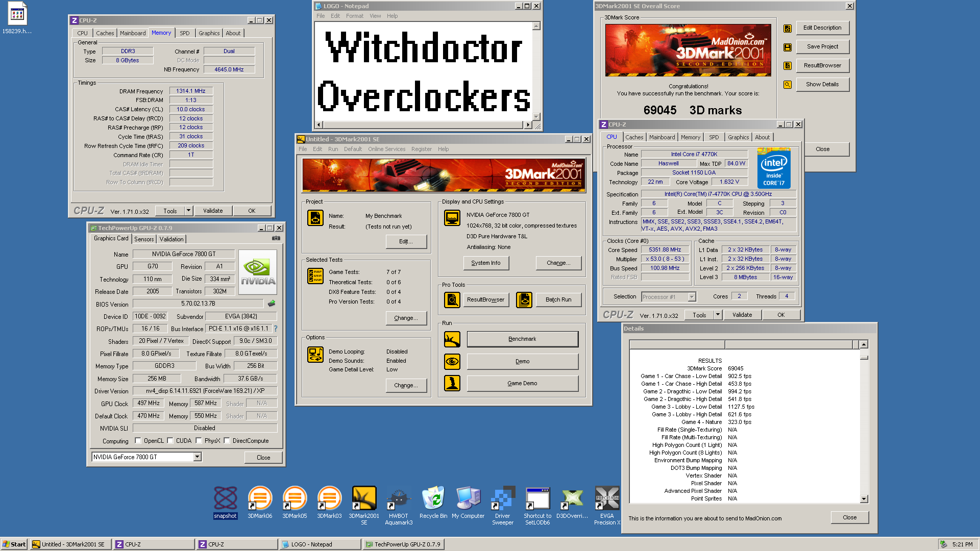Click the project edit icon in 3DMark2001
The image size is (980, 551).
coord(315,218)
